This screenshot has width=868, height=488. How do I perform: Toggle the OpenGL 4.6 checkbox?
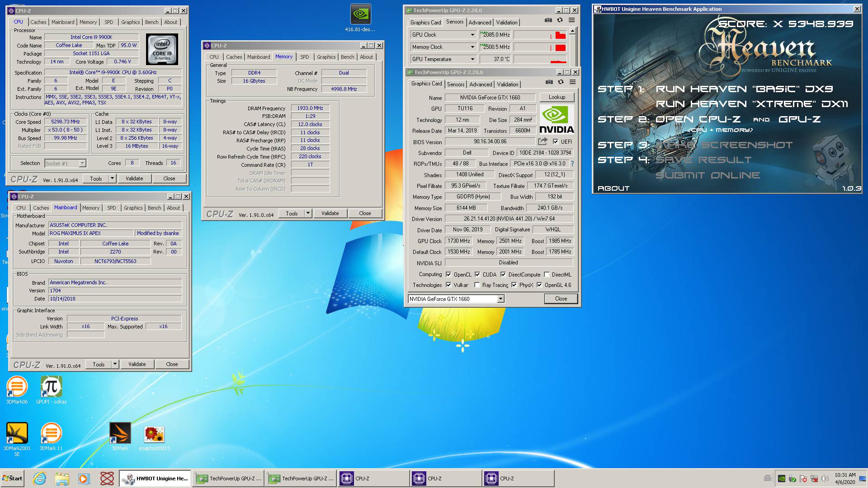click(x=539, y=285)
